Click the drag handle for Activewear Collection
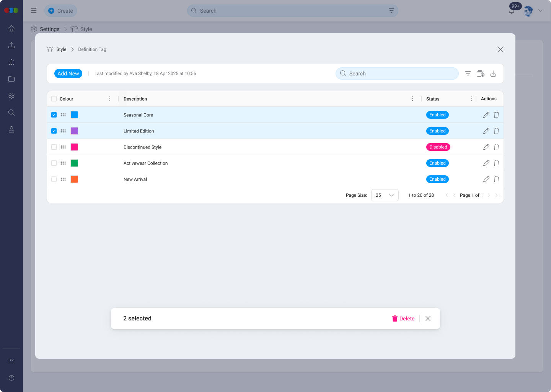This screenshot has width=551, height=392. coord(63,163)
